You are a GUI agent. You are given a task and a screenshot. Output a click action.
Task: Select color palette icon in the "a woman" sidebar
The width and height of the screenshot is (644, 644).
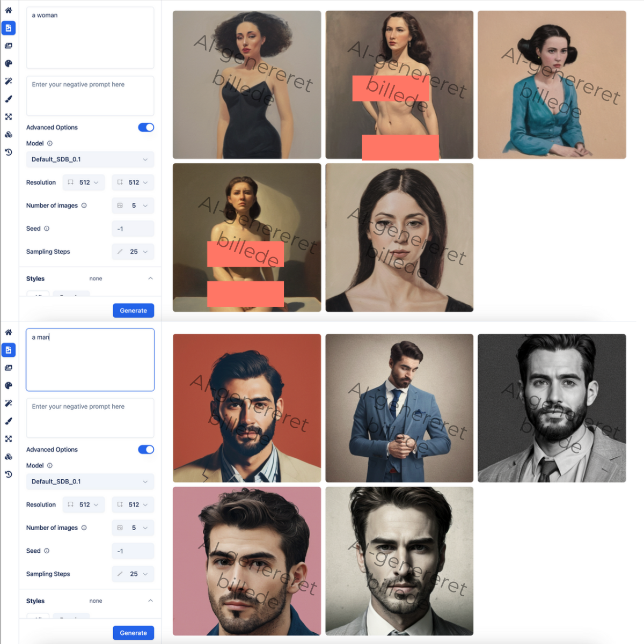(9, 63)
